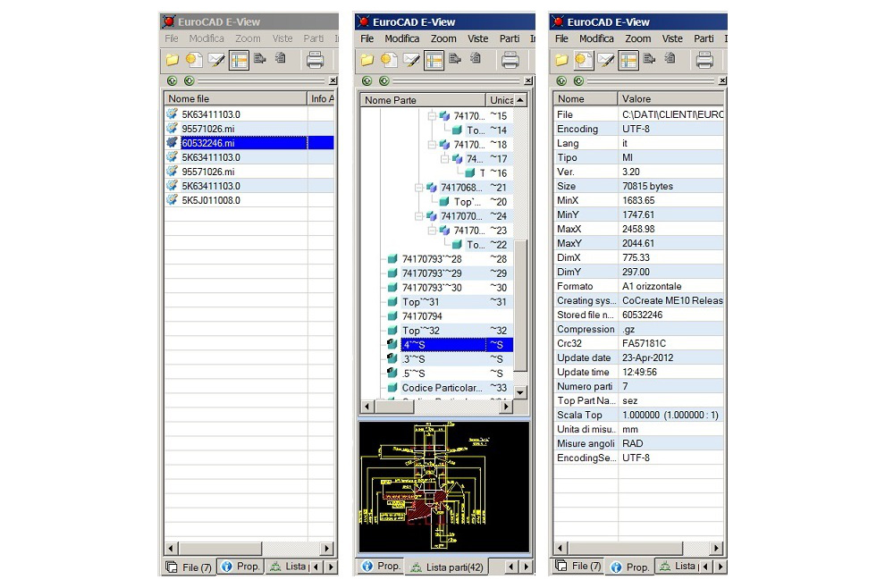Click the parts tree horizontal scrollbar right arrow

(506, 406)
